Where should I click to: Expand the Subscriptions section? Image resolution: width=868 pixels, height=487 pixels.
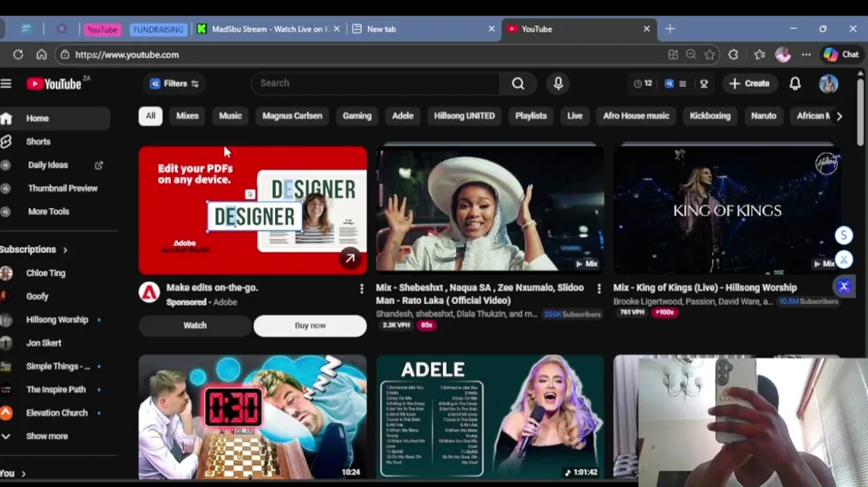[34, 250]
